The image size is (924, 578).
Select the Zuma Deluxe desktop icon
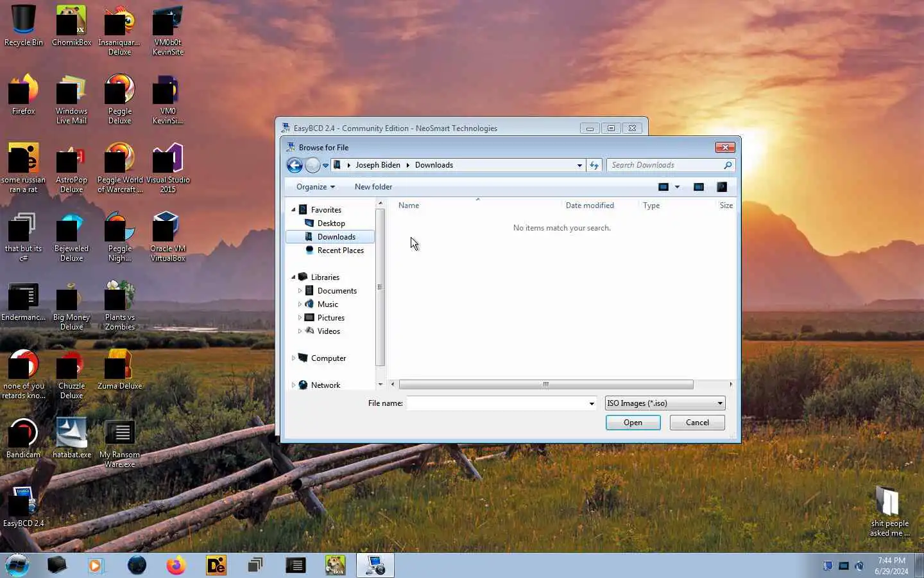(x=119, y=369)
